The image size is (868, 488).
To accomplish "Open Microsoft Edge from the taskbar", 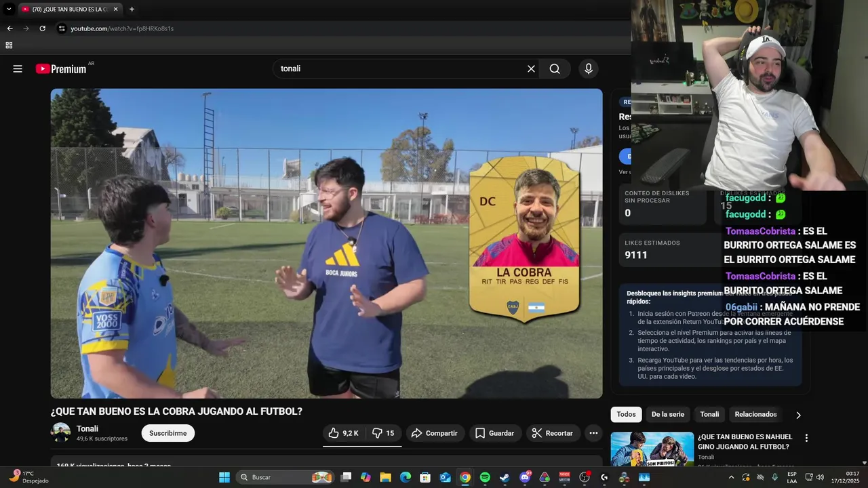I will click(x=406, y=477).
